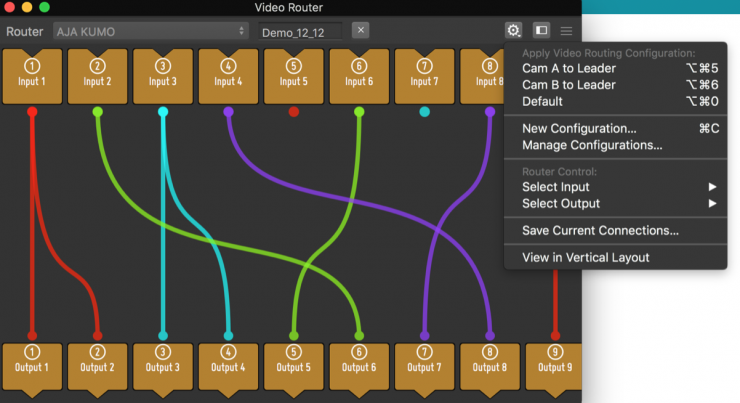Select the Input 5 node
Viewport: 740px width, 403px height.
[x=294, y=75]
